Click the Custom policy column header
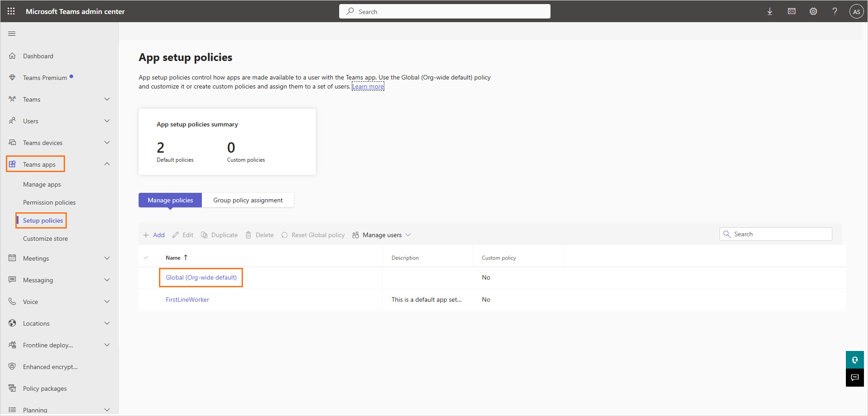This screenshot has height=416, width=868. (499, 258)
